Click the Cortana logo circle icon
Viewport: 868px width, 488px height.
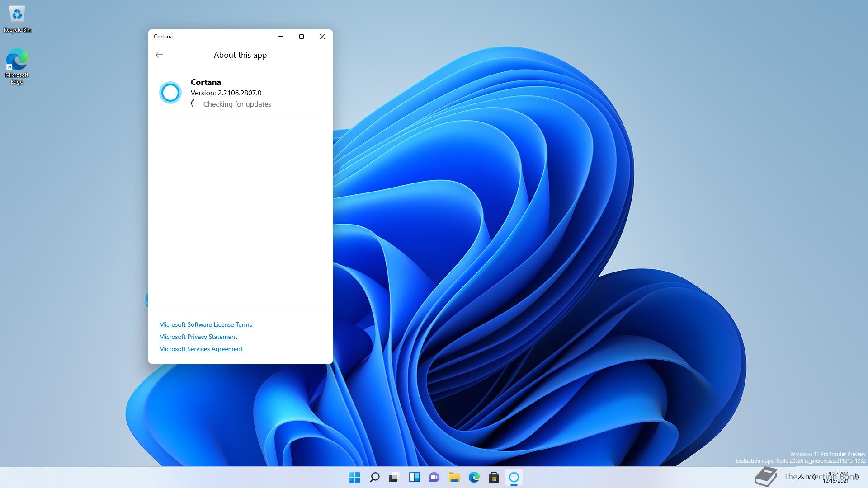pos(170,93)
